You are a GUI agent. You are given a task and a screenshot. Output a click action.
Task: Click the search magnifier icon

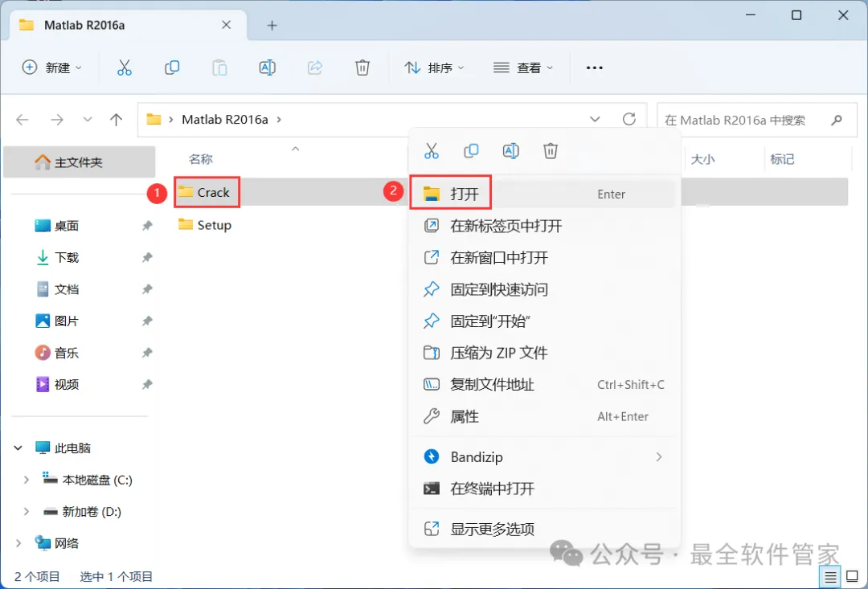click(837, 120)
